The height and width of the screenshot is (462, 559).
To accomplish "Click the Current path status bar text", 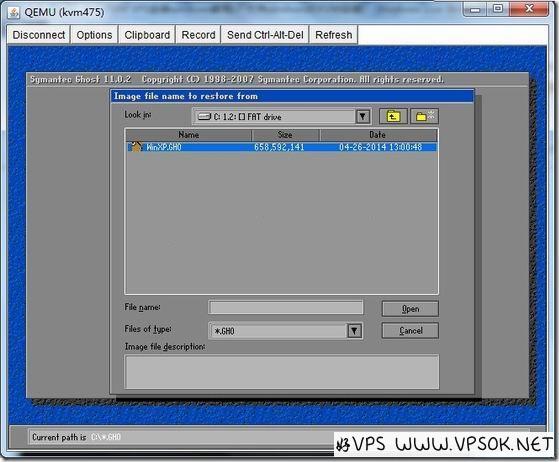I will pyautogui.click(x=76, y=437).
